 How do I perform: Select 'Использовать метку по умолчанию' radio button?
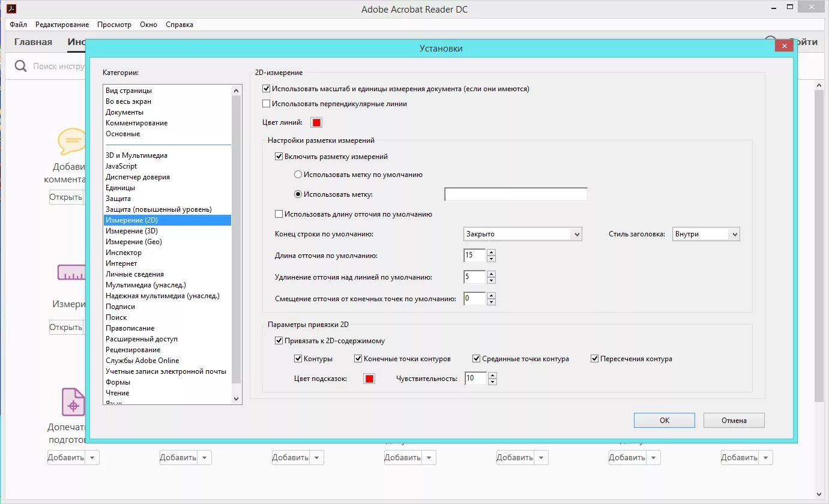tap(298, 175)
